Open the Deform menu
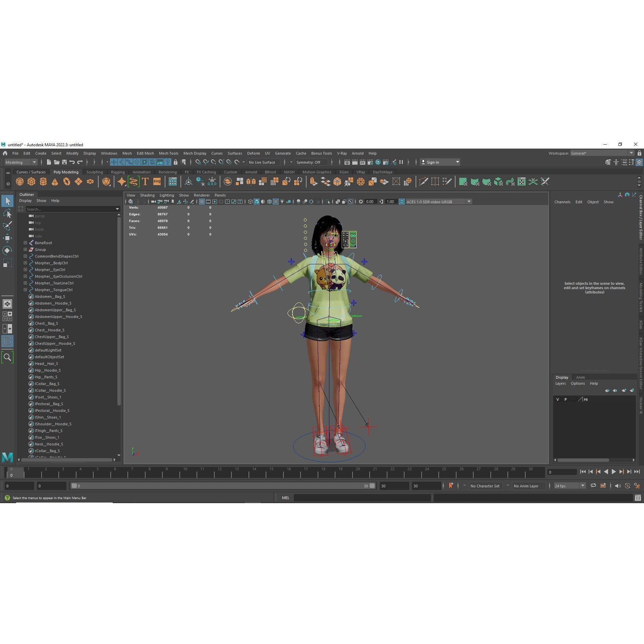Image resolution: width=644 pixels, height=644 pixels. 253,153
